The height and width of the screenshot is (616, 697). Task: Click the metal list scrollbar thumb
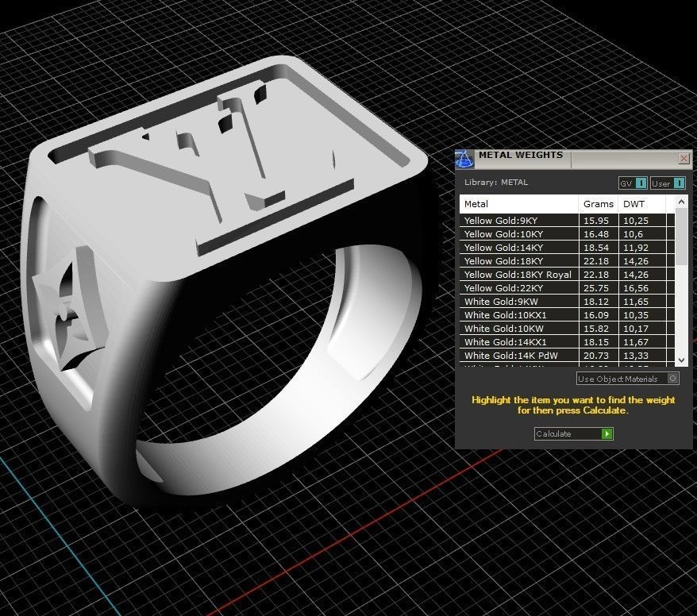tap(681, 238)
